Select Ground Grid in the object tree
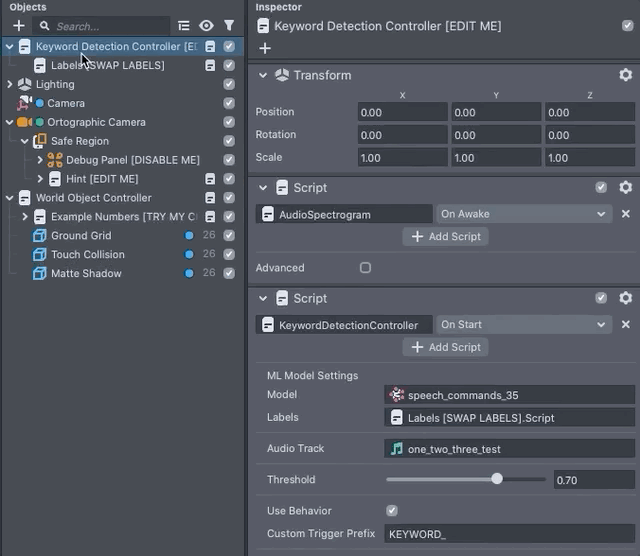Screen dimensions: 640x556 [81, 236]
